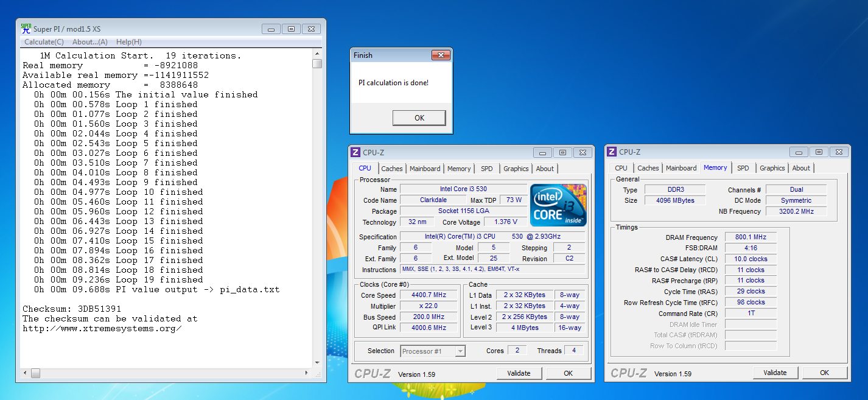Viewport: 868px width, 400px height.
Task: Click the Level 3 4 MBytes cache value
Action: click(525, 328)
